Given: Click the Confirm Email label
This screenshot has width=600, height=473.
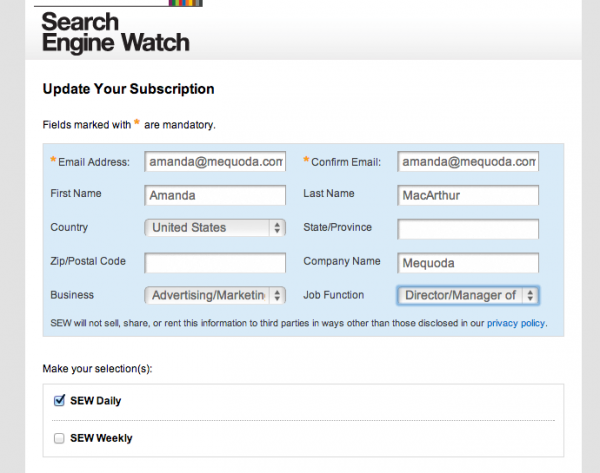Looking at the screenshot, I should 346,162.
